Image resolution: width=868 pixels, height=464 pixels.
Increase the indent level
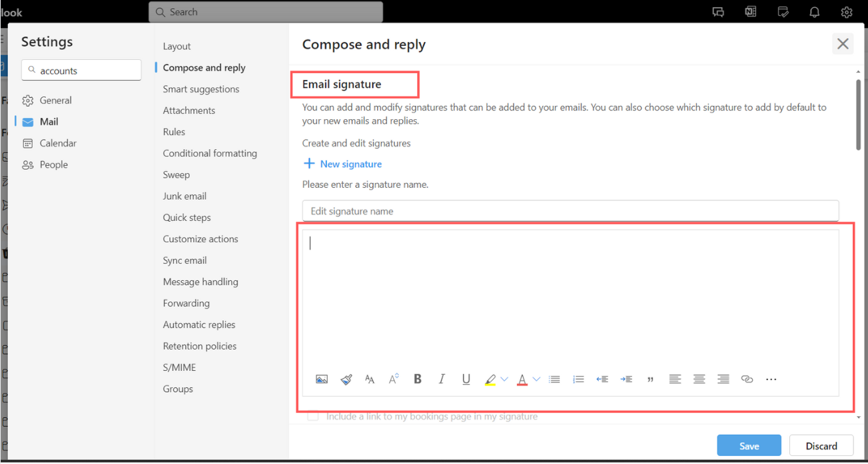point(626,379)
